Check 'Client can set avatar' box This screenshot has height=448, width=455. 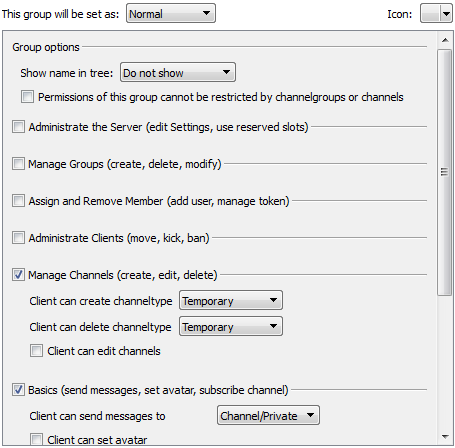(36, 439)
